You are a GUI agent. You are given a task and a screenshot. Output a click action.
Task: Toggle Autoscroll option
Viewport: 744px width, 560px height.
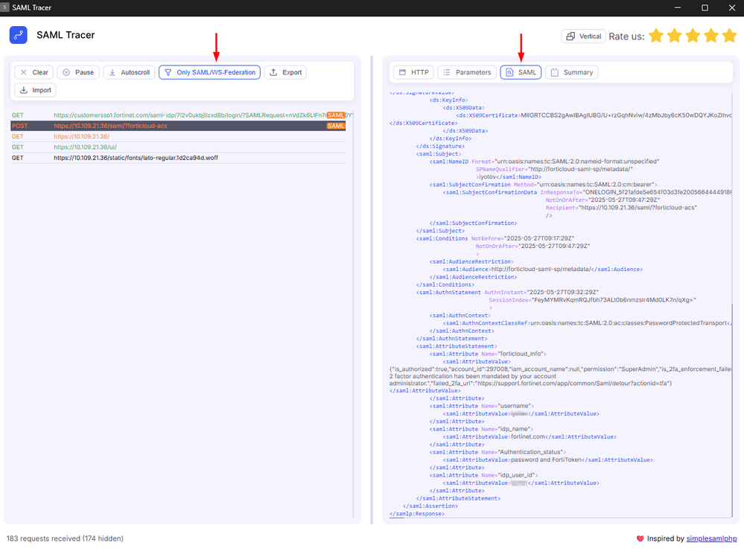point(129,72)
